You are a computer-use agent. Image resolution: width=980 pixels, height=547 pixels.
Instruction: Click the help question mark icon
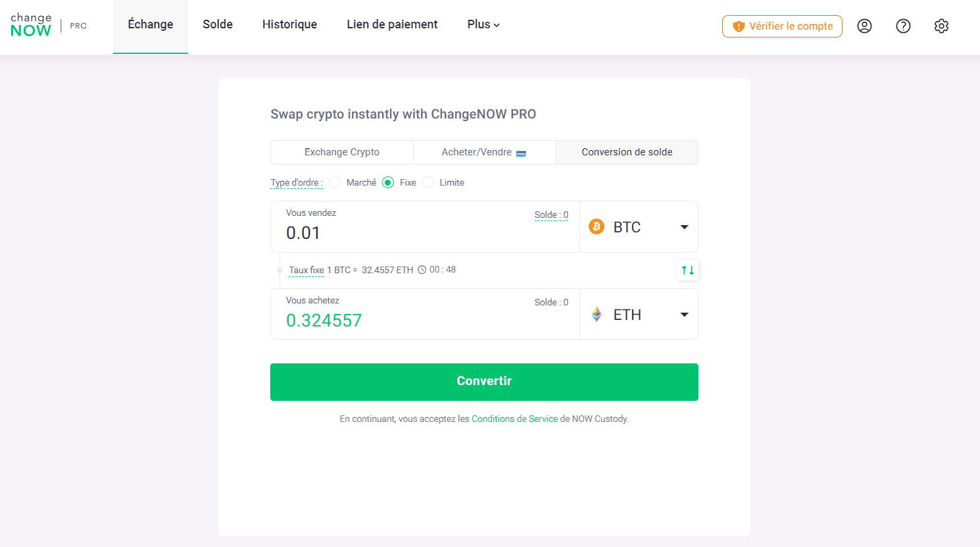[903, 26]
